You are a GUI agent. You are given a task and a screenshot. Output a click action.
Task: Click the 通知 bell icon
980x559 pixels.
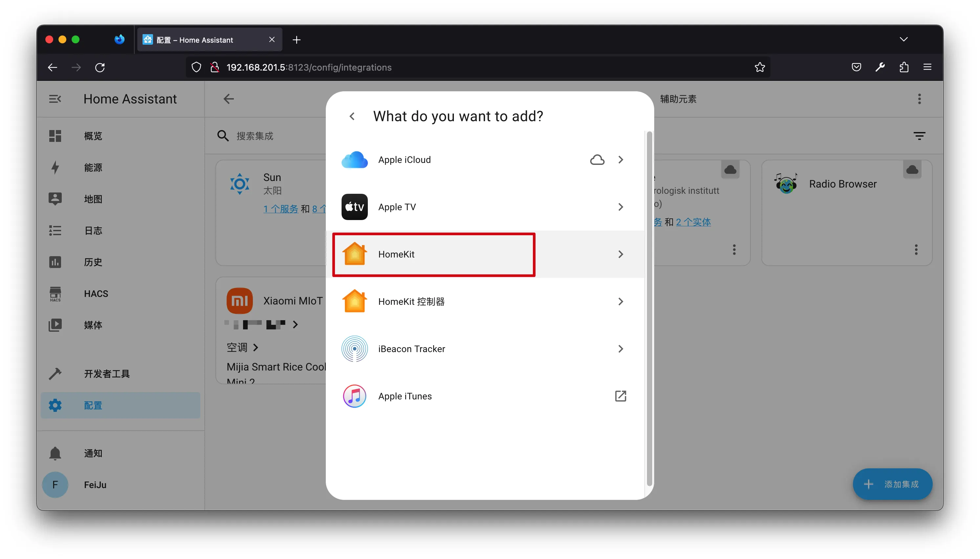point(55,453)
